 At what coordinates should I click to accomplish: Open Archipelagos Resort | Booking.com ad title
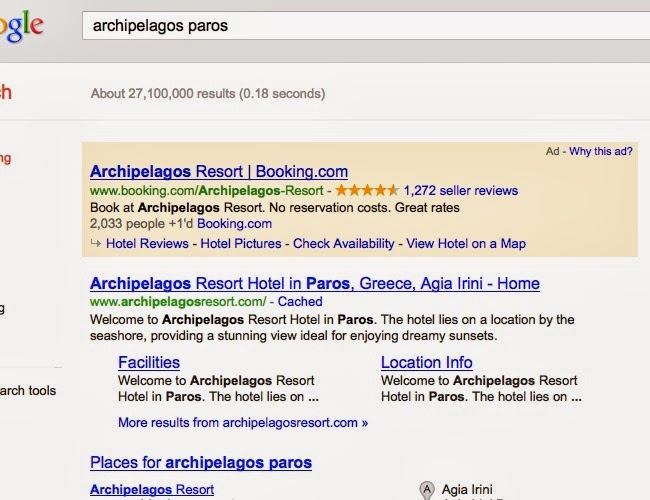point(219,171)
